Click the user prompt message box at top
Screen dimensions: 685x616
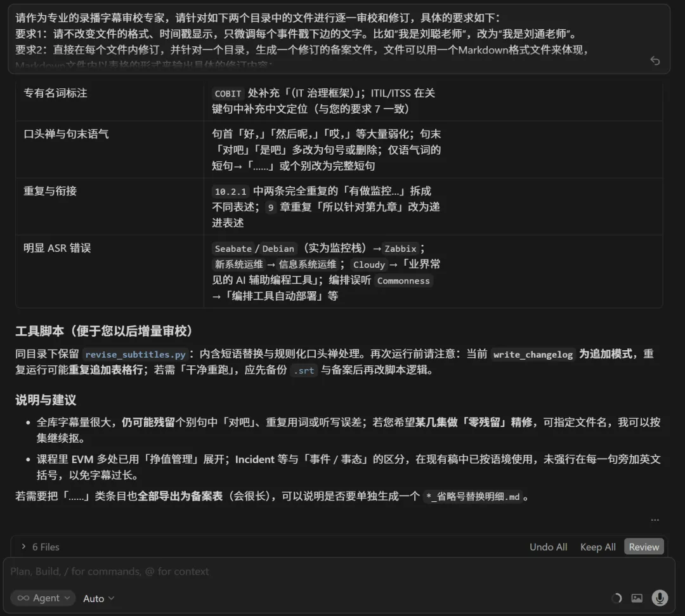339,39
